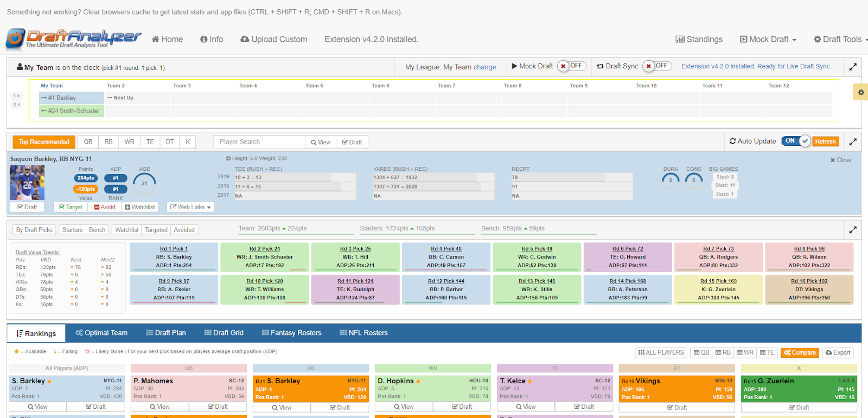This screenshot has width=868, height=418.
Task: Show the Targeted players view
Action: [156, 230]
